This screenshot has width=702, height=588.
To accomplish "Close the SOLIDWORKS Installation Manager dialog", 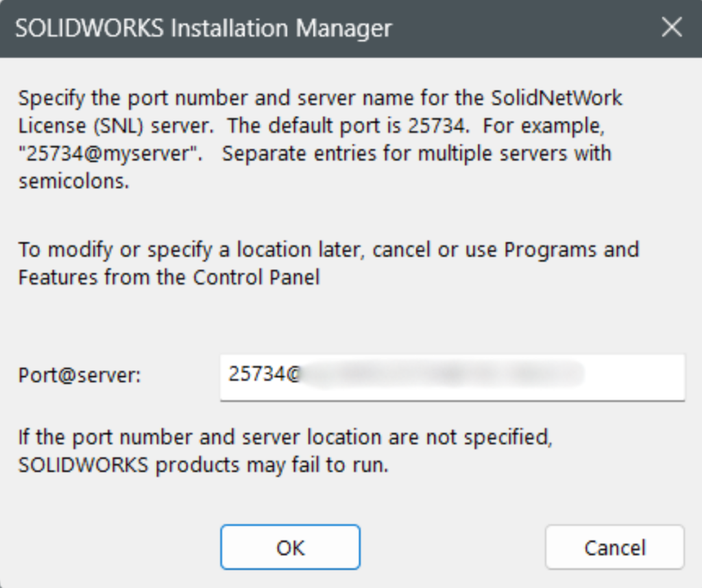I will click(x=671, y=27).
